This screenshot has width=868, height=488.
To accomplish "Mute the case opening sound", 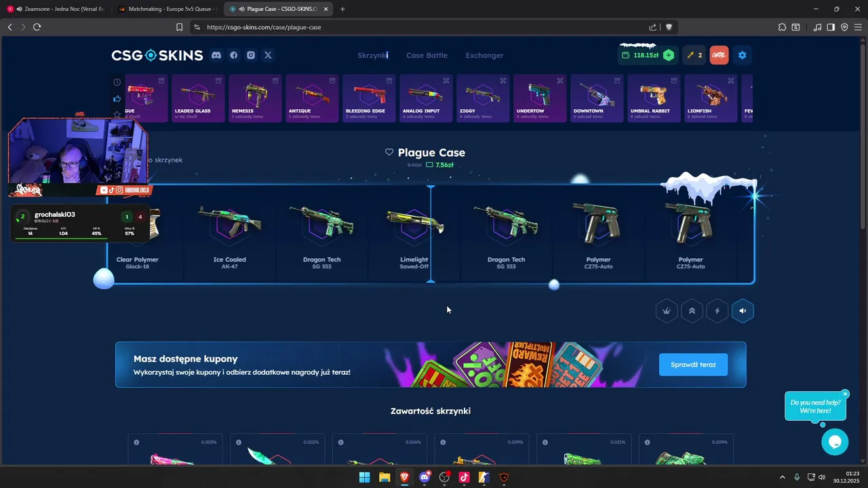I will 743,311.
